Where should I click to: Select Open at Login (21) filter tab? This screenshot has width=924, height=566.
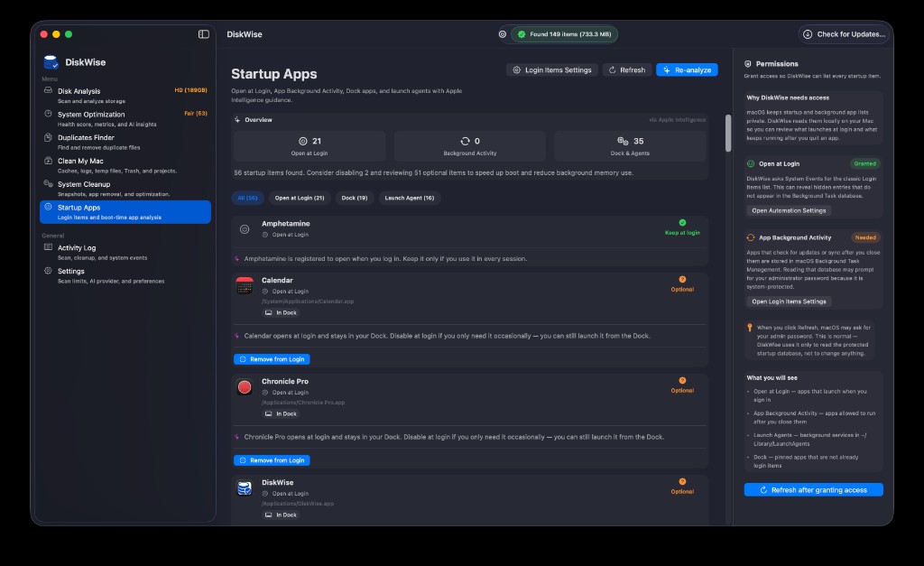coord(300,198)
